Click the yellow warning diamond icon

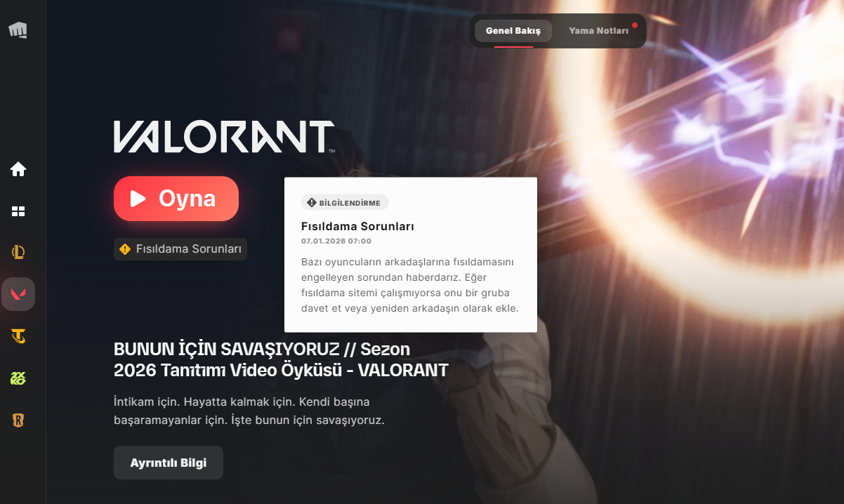coord(125,249)
